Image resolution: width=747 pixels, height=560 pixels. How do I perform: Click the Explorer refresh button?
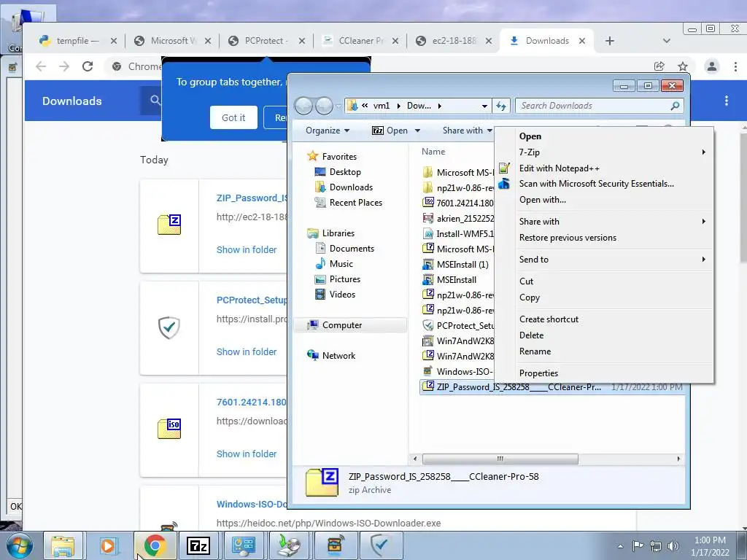(501, 106)
